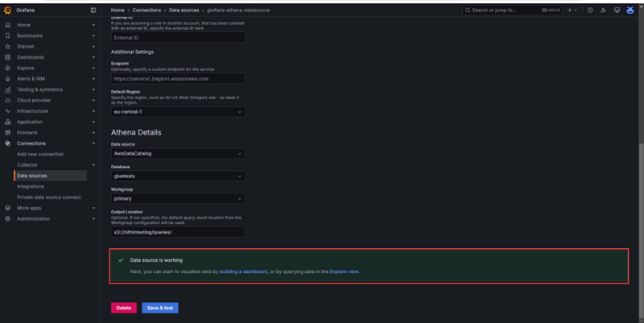Click the Output Location input field
The image size is (644, 323).
point(177,232)
